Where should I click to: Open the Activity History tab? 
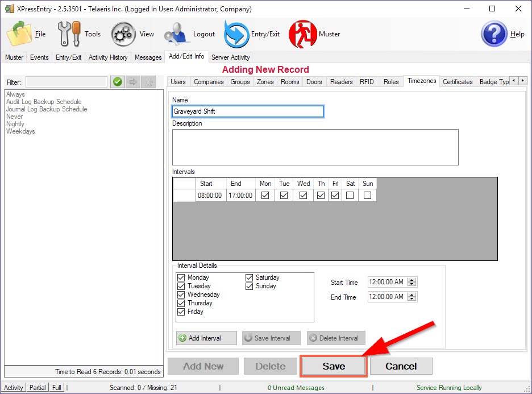(108, 57)
